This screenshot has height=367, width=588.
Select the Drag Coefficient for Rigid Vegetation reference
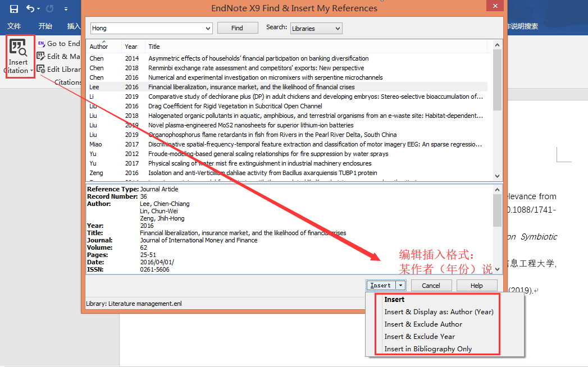pos(287,106)
